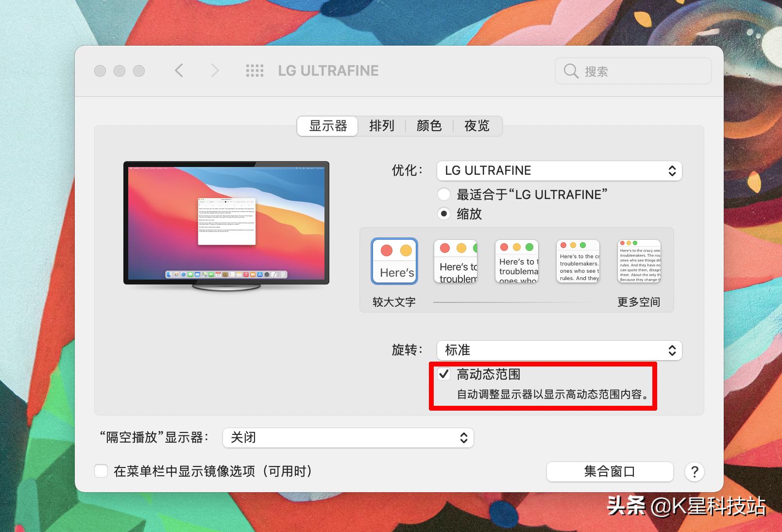
Task: Open the 旋转 dropdown set to 标准
Action: click(559, 350)
